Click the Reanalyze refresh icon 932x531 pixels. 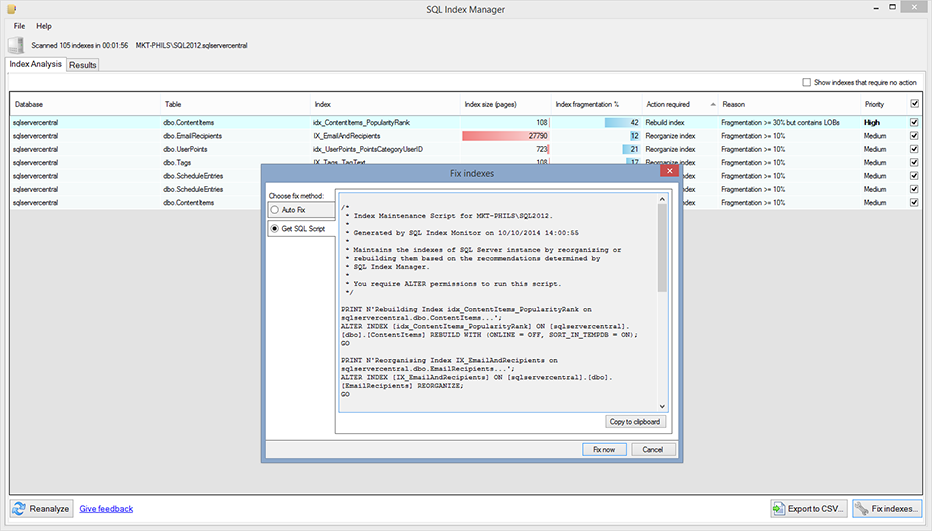click(x=19, y=508)
